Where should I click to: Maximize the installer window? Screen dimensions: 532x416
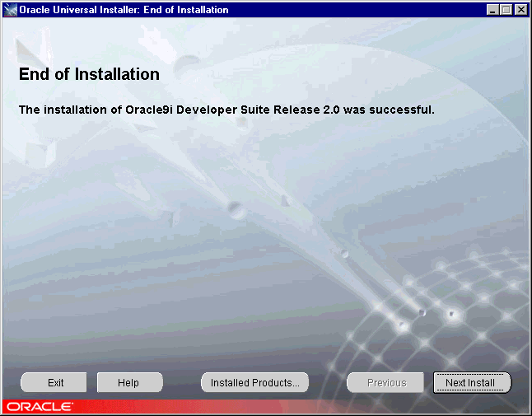506,10
